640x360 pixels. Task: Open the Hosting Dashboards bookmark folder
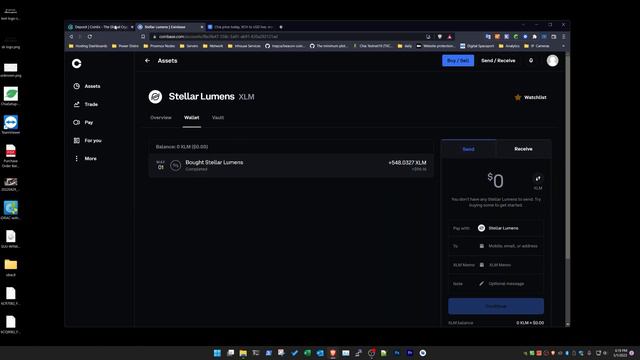pos(88,46)
